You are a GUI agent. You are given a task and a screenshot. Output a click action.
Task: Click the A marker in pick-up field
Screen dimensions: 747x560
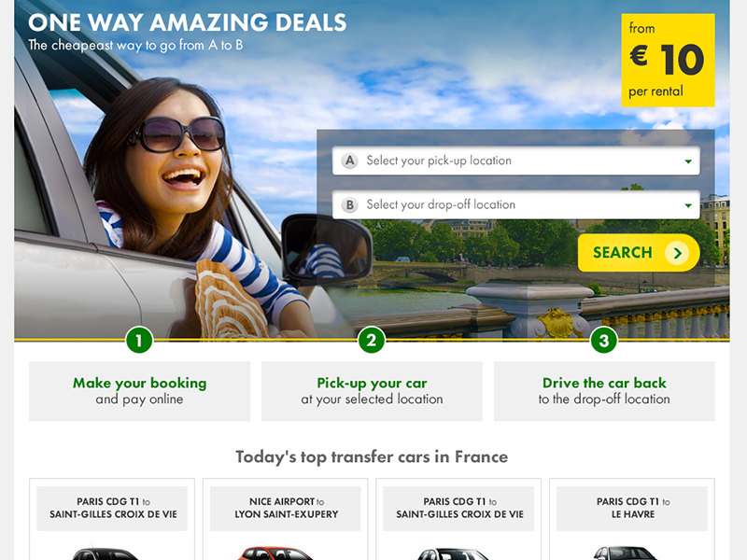click(x=349, y=161)
